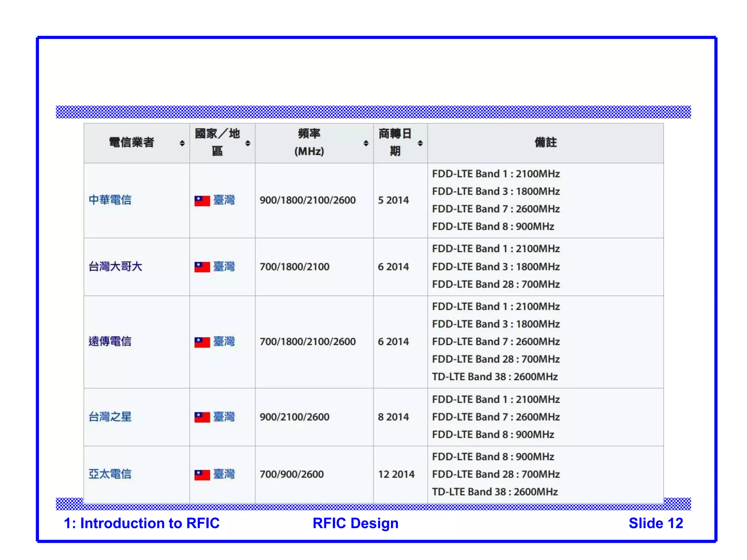
Task: Click Band 7 : 2600MHz in 台灣之星 row
Action: 496,417
